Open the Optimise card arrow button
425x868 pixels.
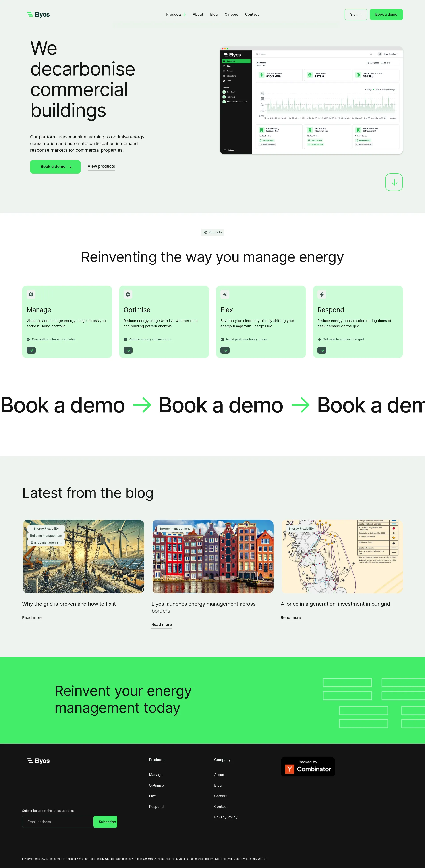pos(128,350)
